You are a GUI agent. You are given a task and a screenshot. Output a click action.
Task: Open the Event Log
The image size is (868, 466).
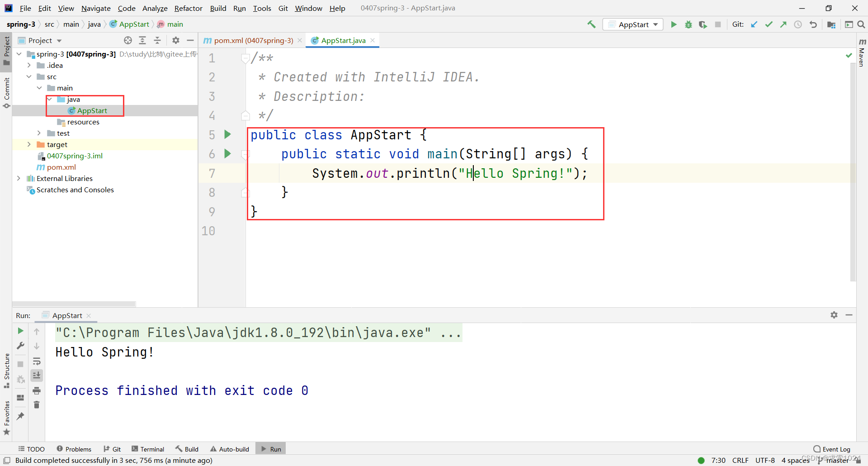[832, 449]
